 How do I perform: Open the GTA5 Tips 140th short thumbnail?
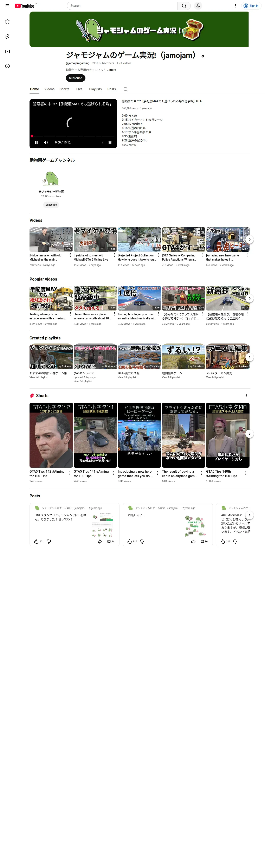click(228, 435)
